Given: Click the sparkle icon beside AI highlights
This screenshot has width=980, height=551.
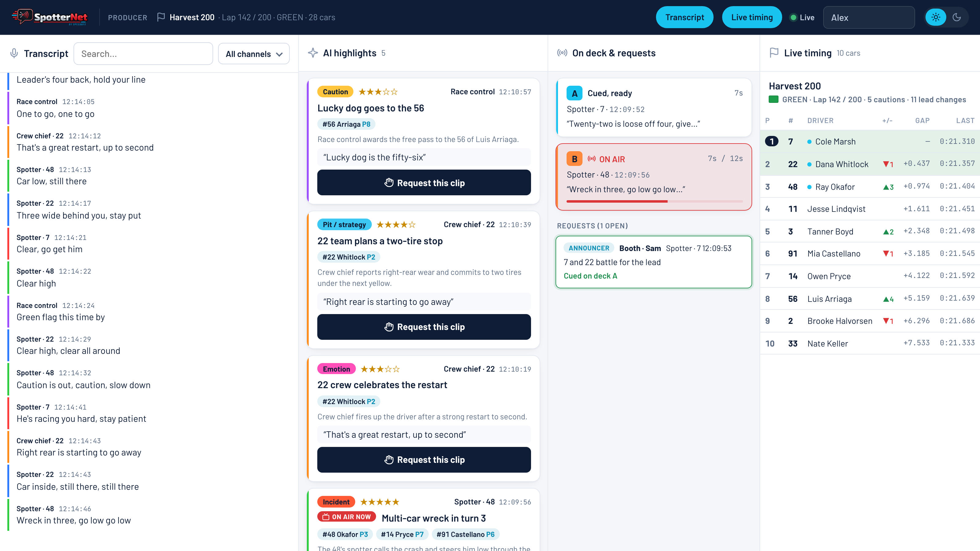Looking at the screenshot, I should 313,53.
